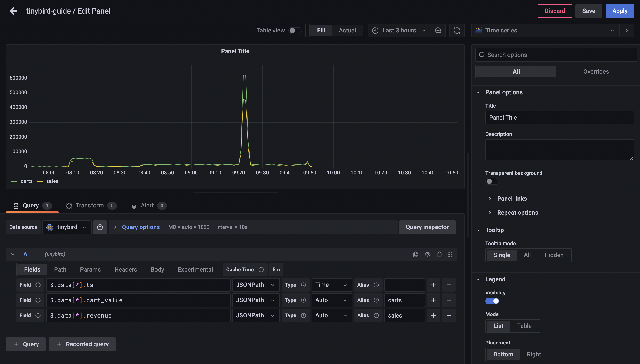Viewport: 640px width, 364px height.
Task: Set tooltip mode to All
Action: point(527,255)
